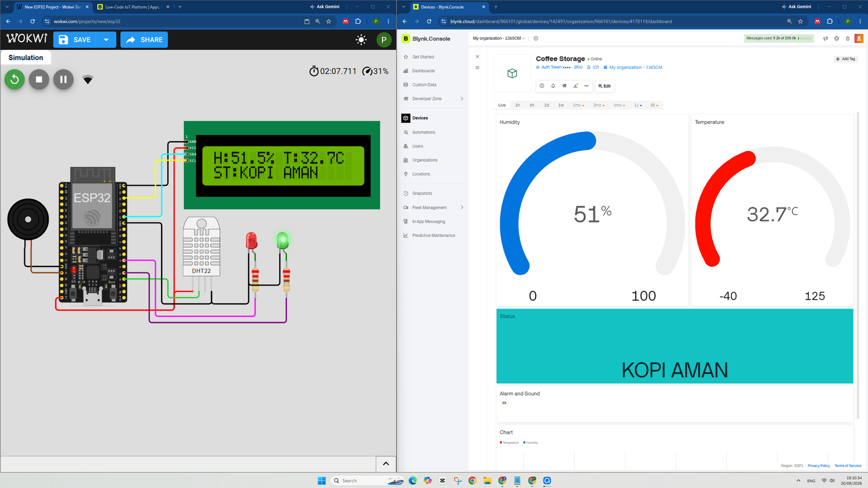Click the Terms of Service link
The height and width of the screenshot is (488, 868).
pyautogui.click(x=848, y=466)
